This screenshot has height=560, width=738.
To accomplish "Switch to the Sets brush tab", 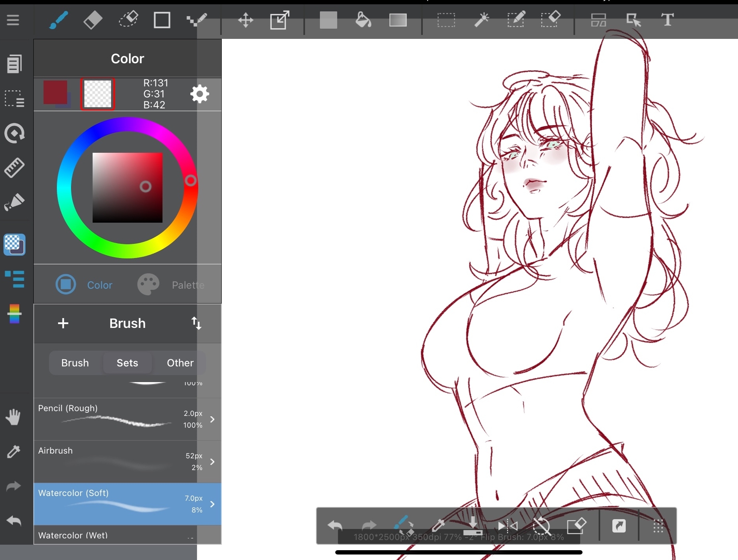I will pyautogui.click(x=127, y=363).
